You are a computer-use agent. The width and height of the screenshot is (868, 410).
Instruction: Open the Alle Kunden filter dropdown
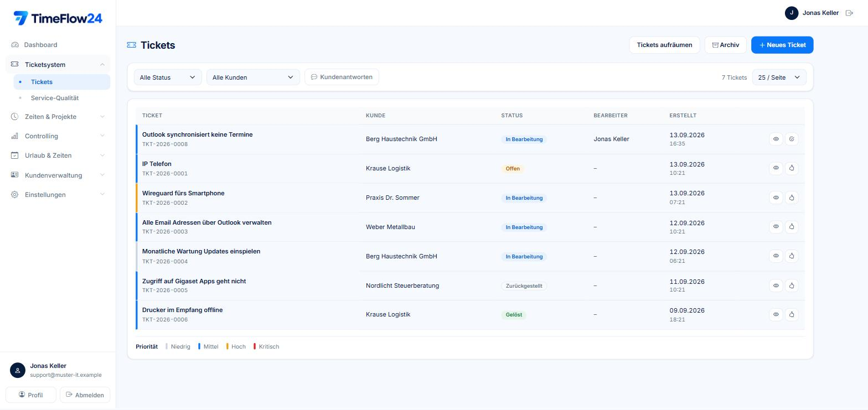(253, 77)
